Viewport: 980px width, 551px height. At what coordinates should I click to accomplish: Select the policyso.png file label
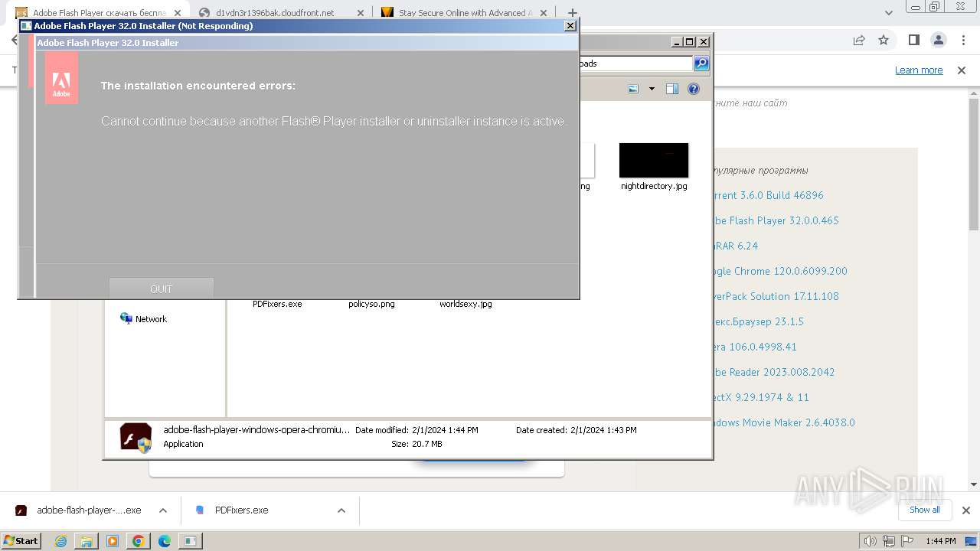pos(371,304)
